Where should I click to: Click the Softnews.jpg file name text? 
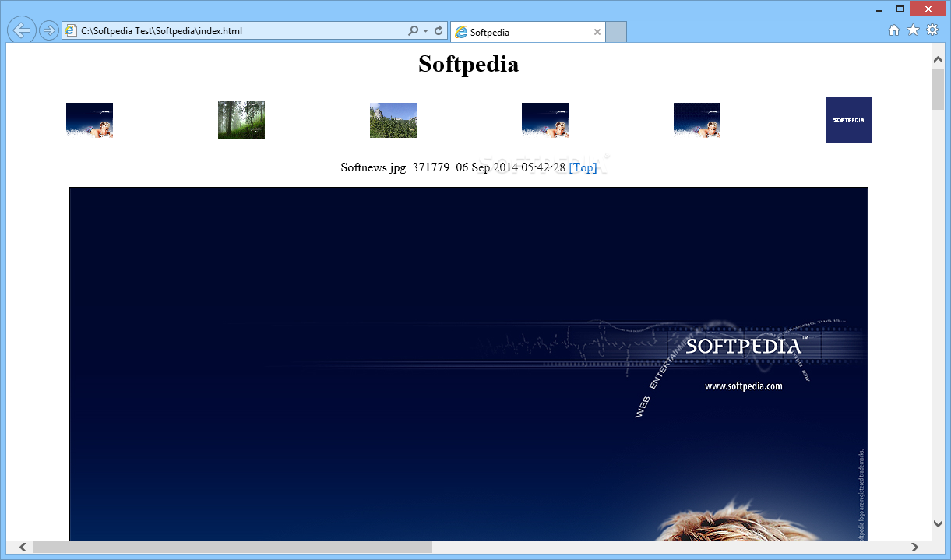(373, 167)
